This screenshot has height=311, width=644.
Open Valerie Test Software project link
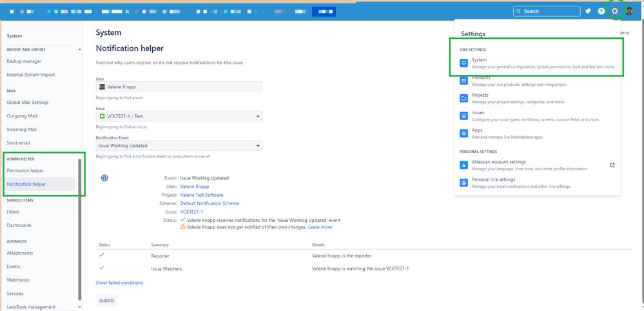(202, 195)
